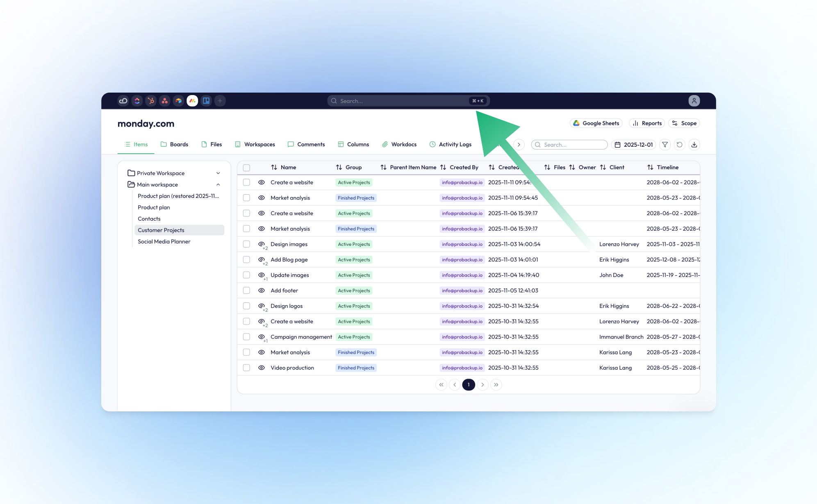
Task: Click the monday.com app icon
Action: pos(192,101)
